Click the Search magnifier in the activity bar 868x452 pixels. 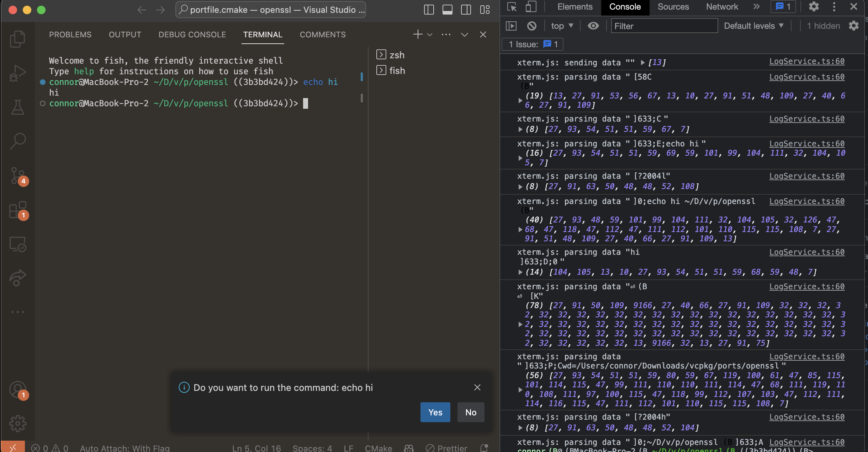point(18,141)
